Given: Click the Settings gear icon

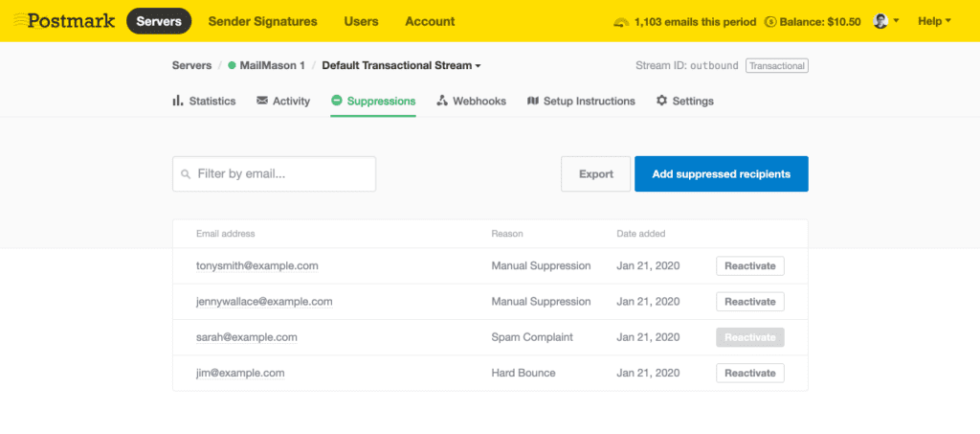Looking at the screenshot, I should (x=661, y=101).
